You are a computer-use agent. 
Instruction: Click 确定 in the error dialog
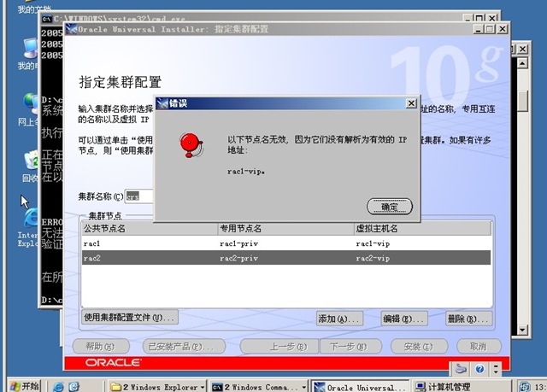click(x=390, y=207)
